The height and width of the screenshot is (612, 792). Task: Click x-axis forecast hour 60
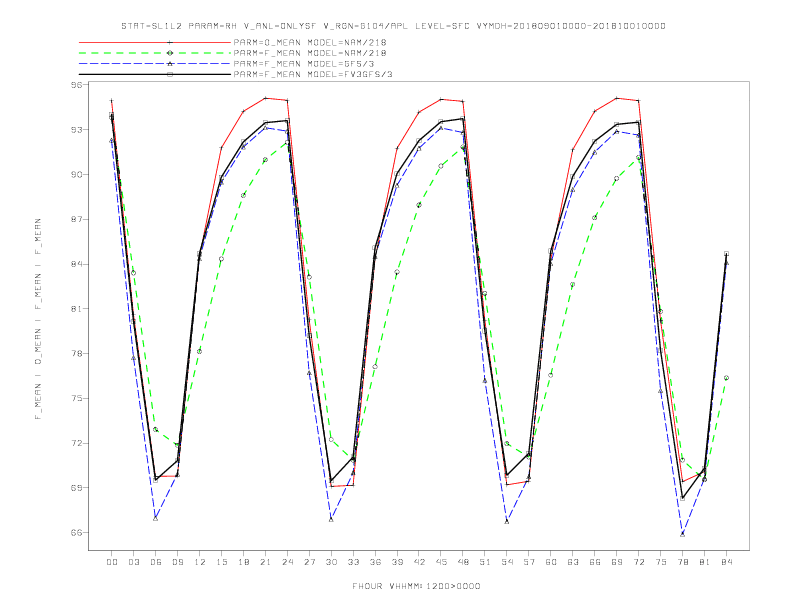[x=551, y=562]
